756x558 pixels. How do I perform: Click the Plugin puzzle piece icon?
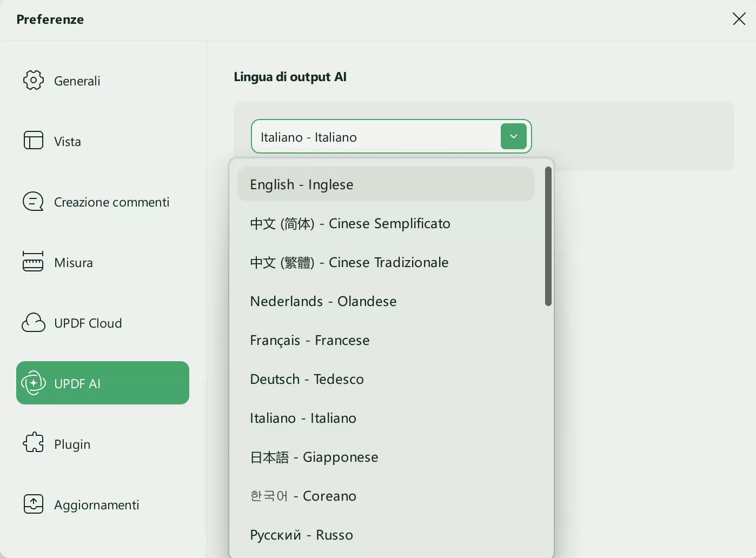(34, 442)
